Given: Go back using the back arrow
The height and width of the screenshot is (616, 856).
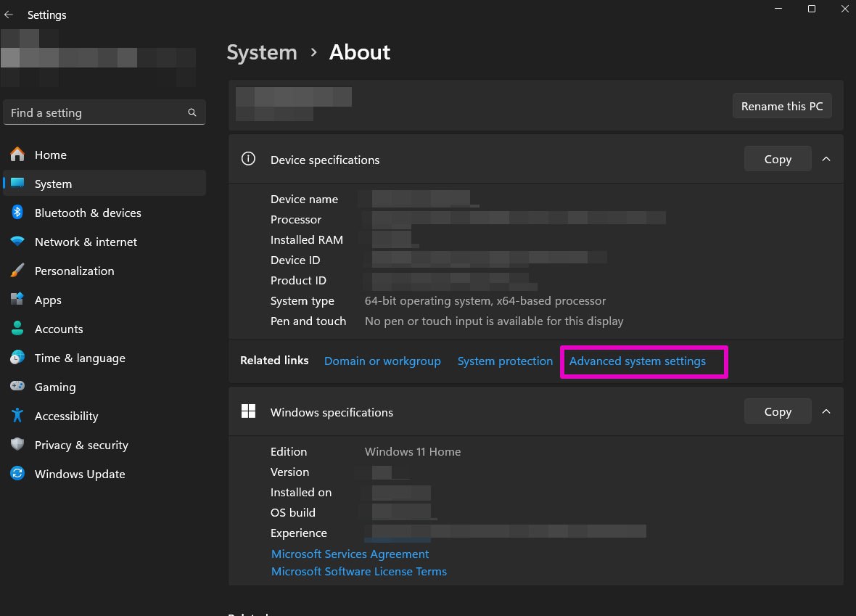Looking at the screenshot, I should pyautogui.click(x=9, y=15).
